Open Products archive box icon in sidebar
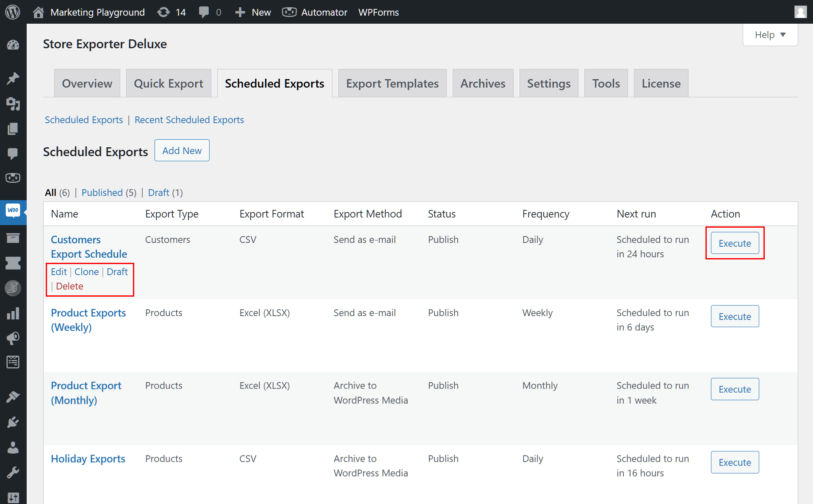The image size is (813, 504). 13,238
